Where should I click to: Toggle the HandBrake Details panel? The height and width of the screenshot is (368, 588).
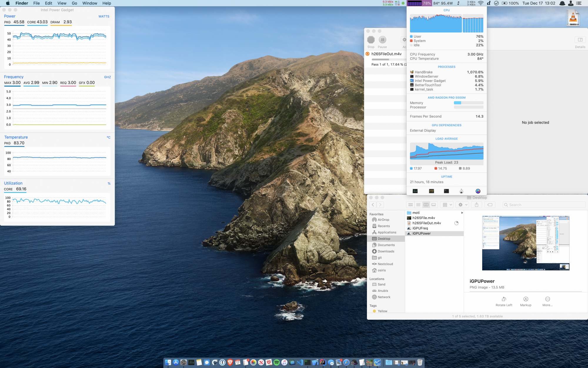580,40
